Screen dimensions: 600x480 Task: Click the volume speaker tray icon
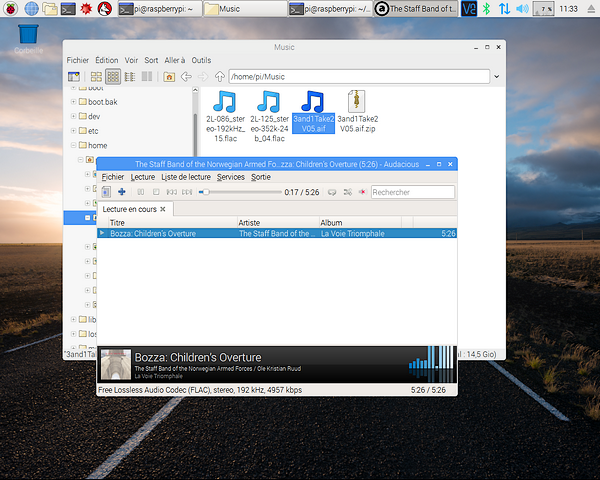(522, 8)
